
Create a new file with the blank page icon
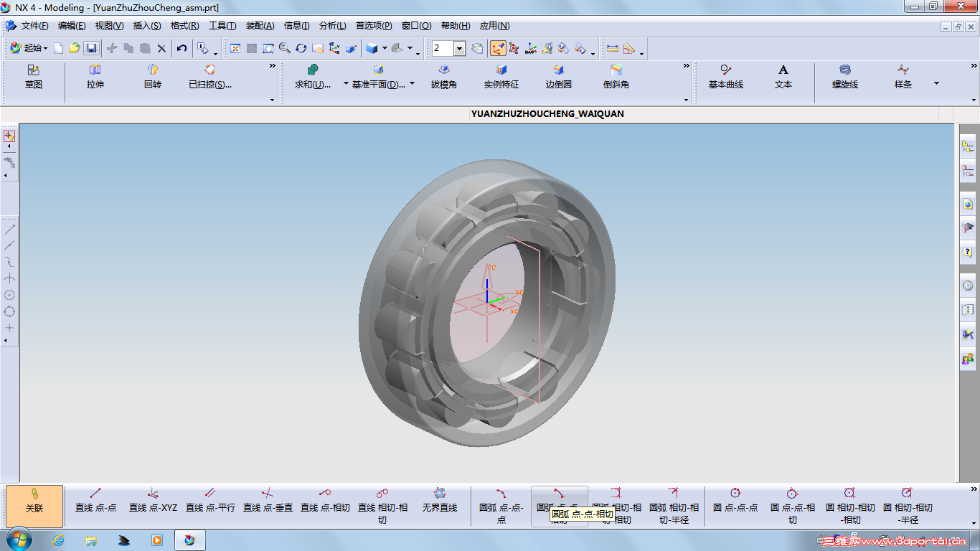tap(59, 48)
